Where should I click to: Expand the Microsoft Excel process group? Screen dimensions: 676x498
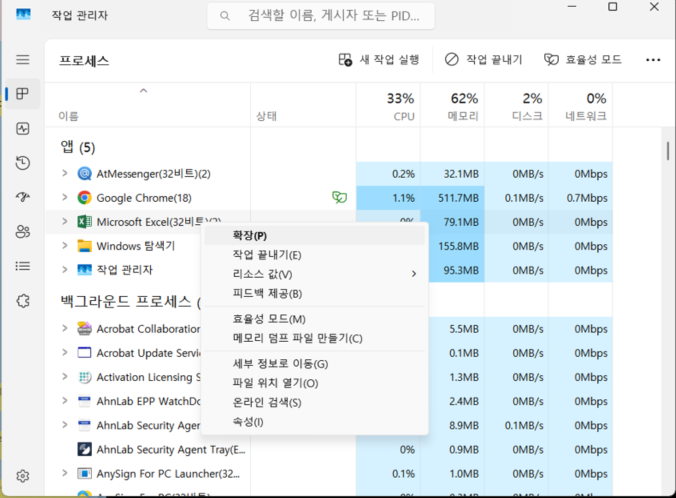coord(65,222)
